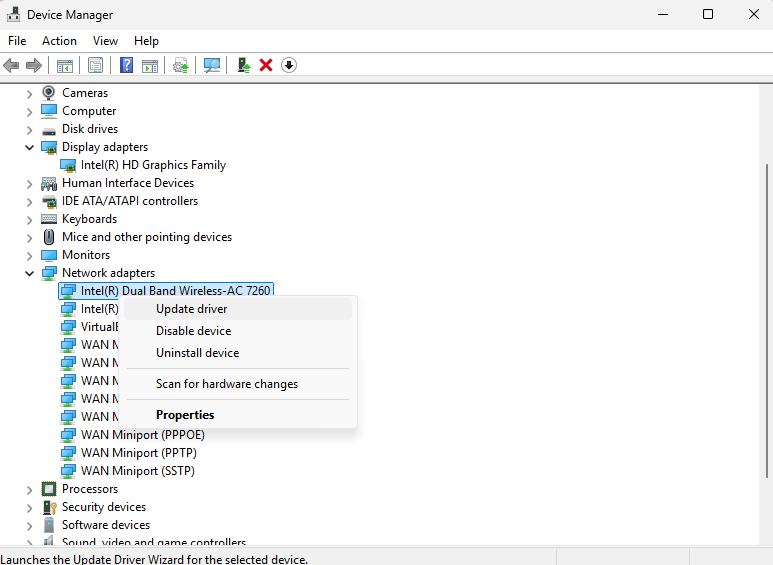Select Disable device in context menu
The width and height of the screenshot is (773, 565).
click(193, 331)
